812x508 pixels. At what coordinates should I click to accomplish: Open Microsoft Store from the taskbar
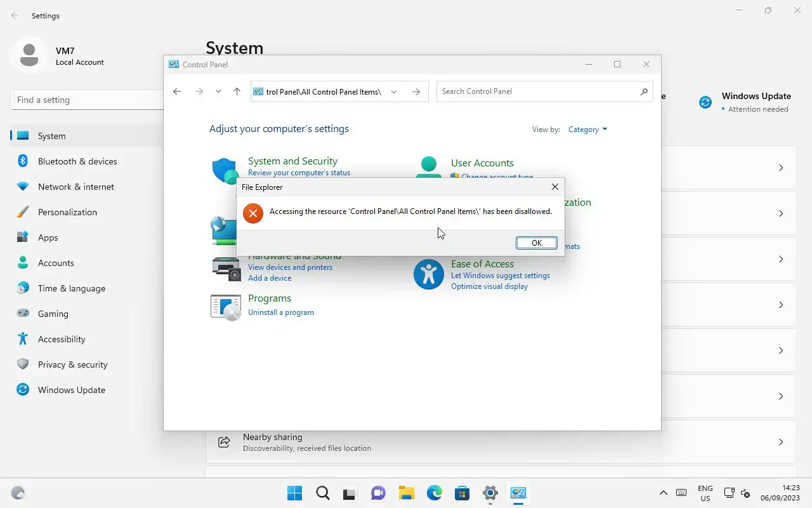(462, 493)
